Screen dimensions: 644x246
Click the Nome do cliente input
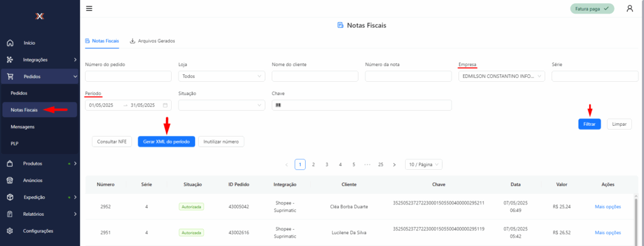click(x=315, y=76)
